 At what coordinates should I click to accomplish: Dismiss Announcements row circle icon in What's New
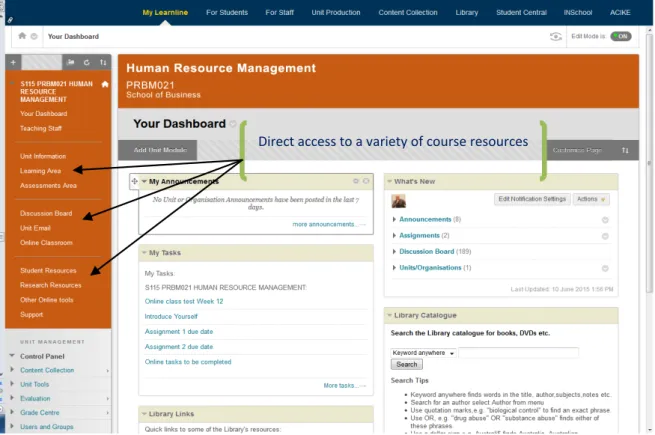point(605,220)
